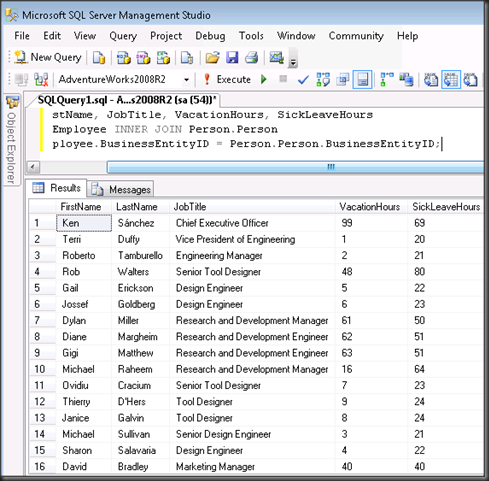Click the Tamburello last name cell
Viewport: 489px width, 481px height.
click(140, 255)
